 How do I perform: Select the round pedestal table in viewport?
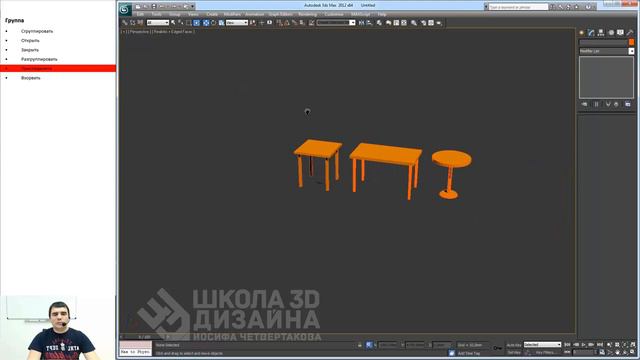(451, 174)
